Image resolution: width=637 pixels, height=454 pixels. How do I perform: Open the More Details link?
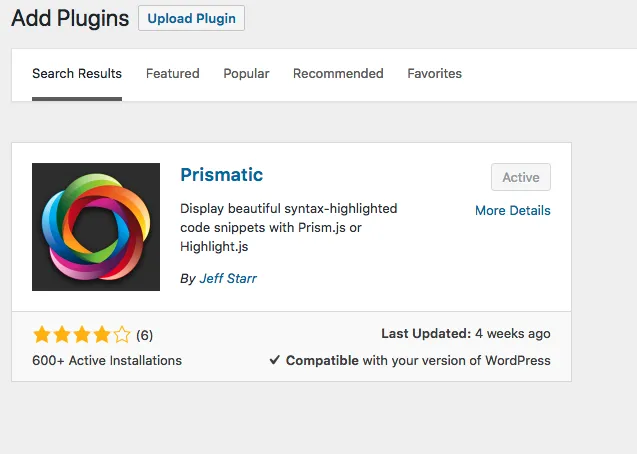pos(513,210)
